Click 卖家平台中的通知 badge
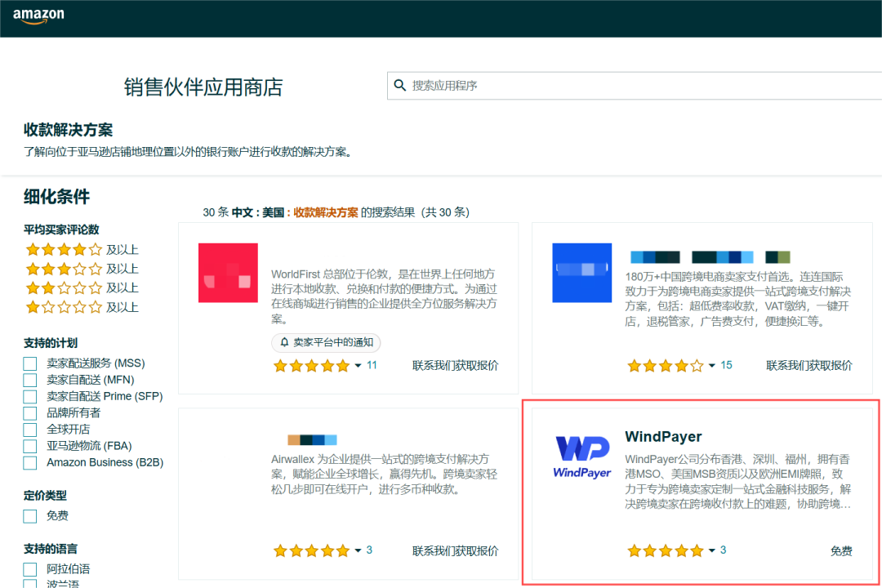Viewport: 882px width, 588px height. tap(326, 342)
